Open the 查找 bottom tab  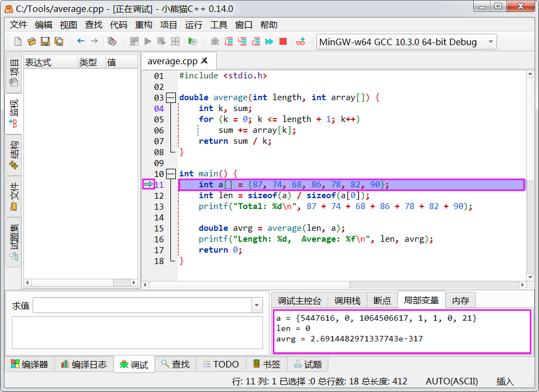176,364
